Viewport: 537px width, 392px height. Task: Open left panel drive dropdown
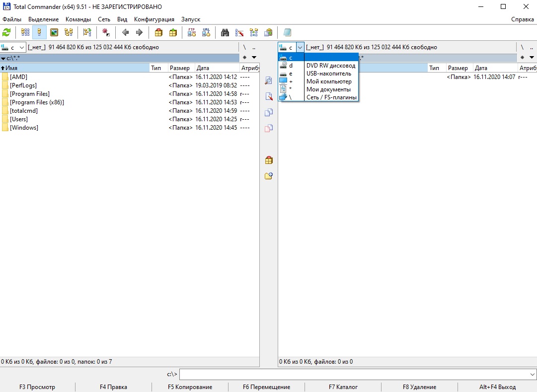(13, 47)
